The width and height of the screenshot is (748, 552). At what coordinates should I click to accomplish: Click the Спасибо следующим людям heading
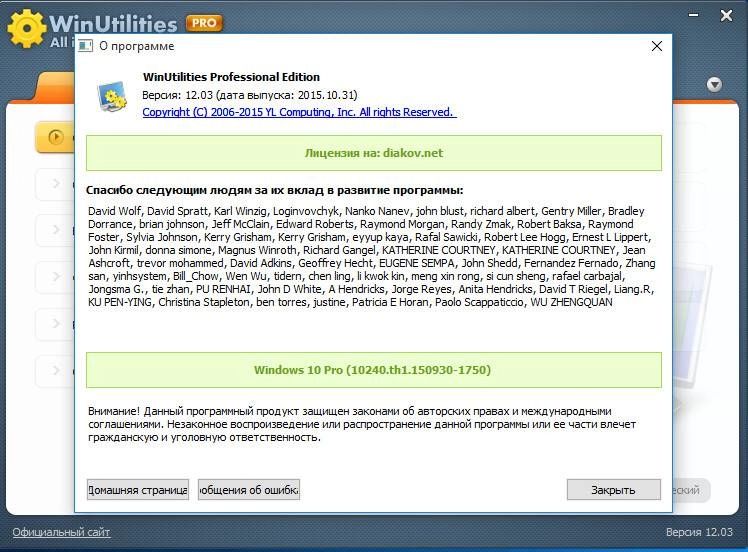click(274, 190)
